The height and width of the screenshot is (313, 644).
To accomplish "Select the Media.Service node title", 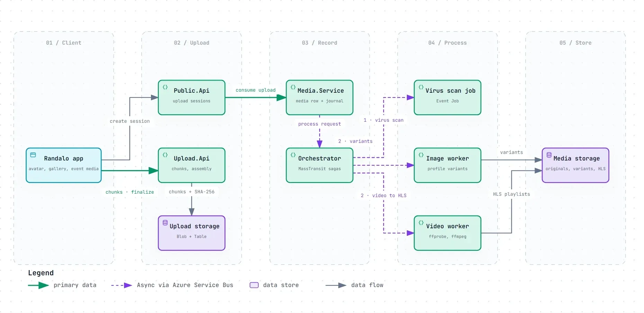I will coord(321,91).
